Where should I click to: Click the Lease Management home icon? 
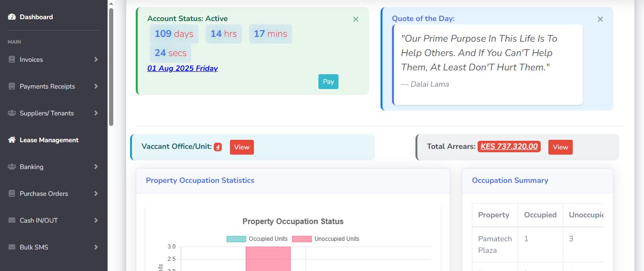tap(12, 140)
